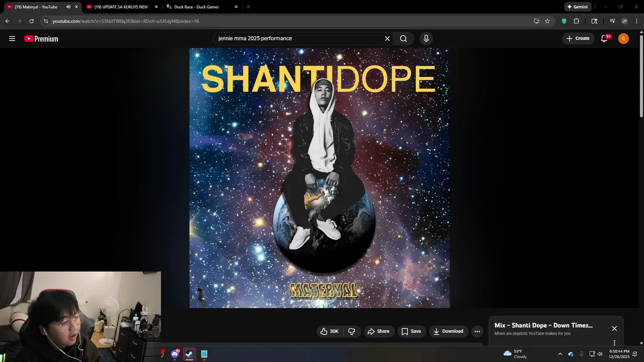
Task: Open OneDrive cloud tray icon
Action: [571, 354]
